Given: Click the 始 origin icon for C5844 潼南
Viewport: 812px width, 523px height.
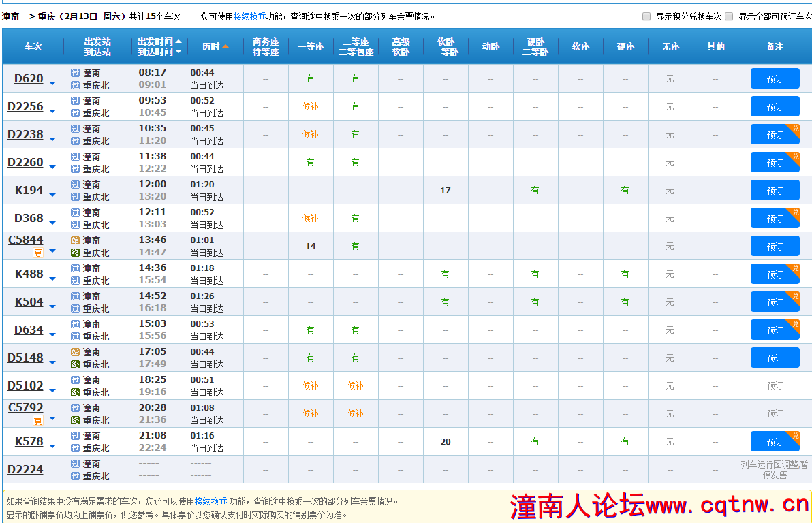Looking at the screenshot, I should (x=75, y=240).
